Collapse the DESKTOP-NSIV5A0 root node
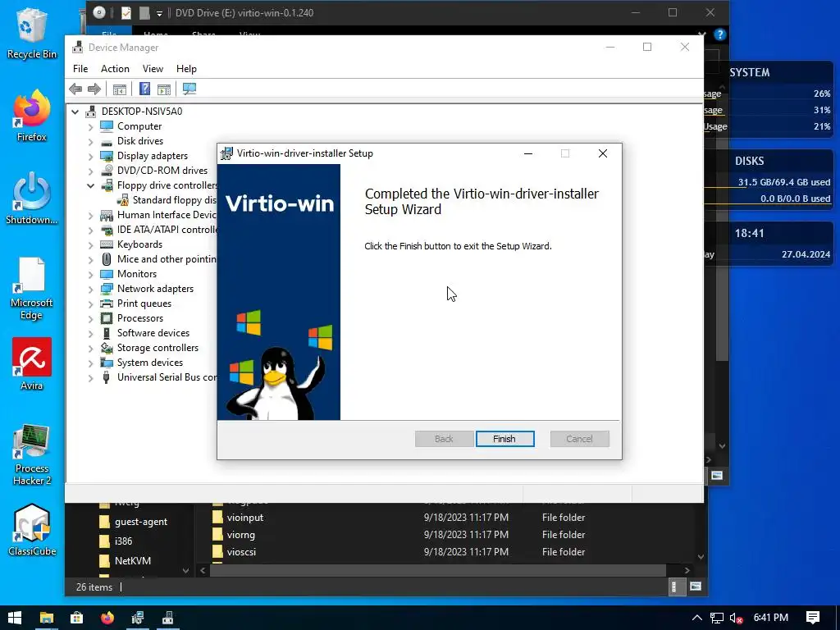 coord(75,112)
